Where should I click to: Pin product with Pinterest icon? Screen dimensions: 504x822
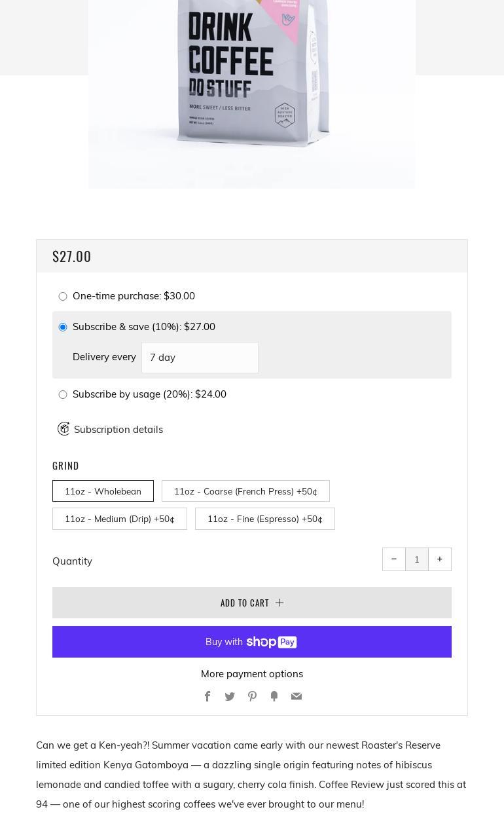[252, 696]
